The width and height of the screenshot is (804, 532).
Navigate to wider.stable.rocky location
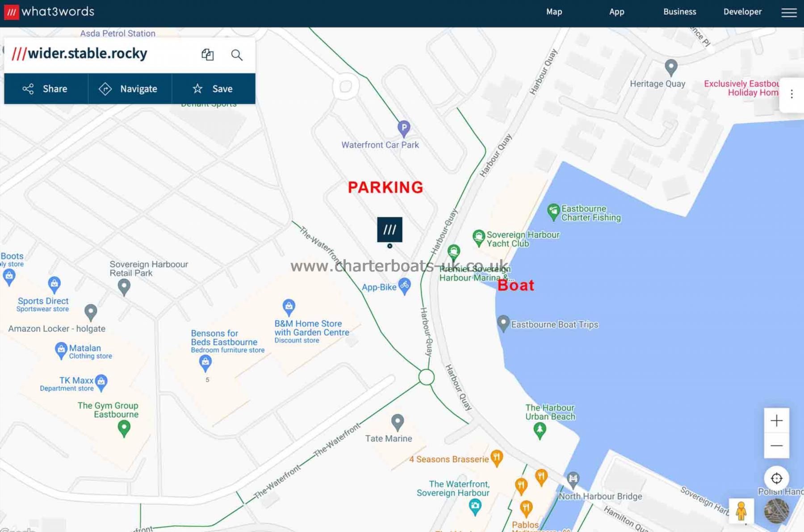[130, 88]
